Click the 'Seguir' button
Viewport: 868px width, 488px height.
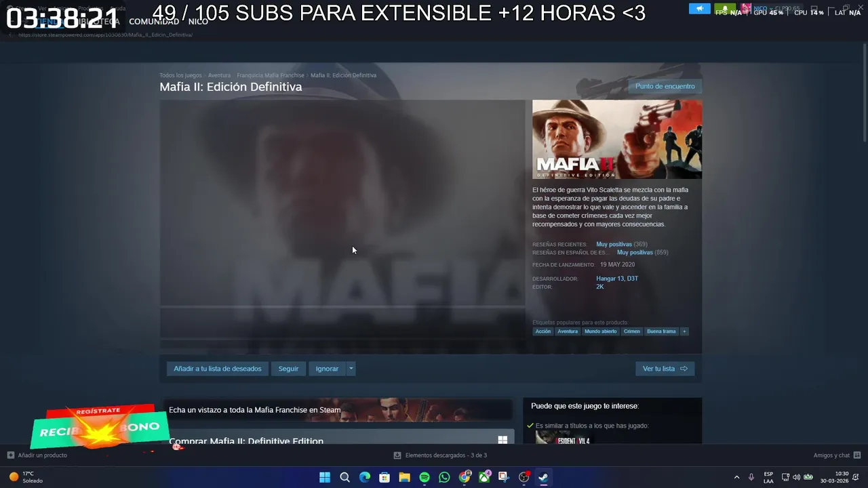[288, 369]
